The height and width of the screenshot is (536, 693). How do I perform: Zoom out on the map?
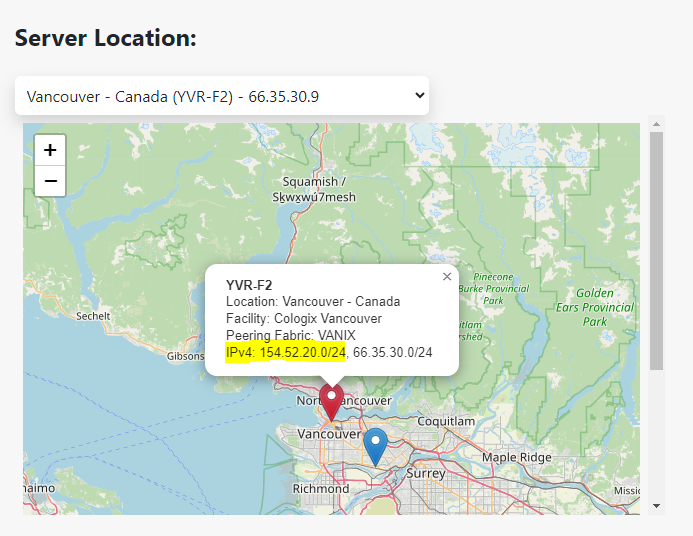(50, 181)
